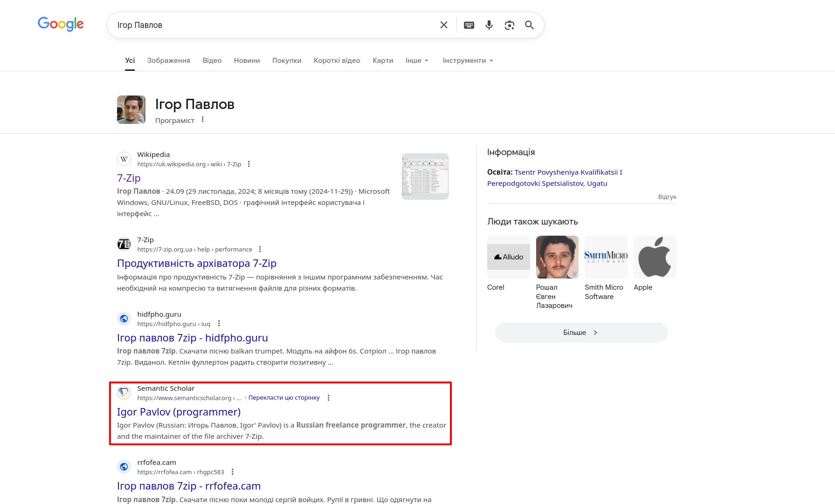Click Перекласти цю сторінку translate link

coord(284,398)
